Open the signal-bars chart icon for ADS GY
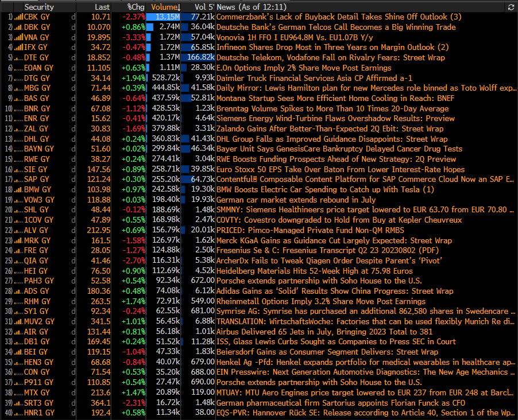This screenshot has width=518, height=420. pos(18,291)
